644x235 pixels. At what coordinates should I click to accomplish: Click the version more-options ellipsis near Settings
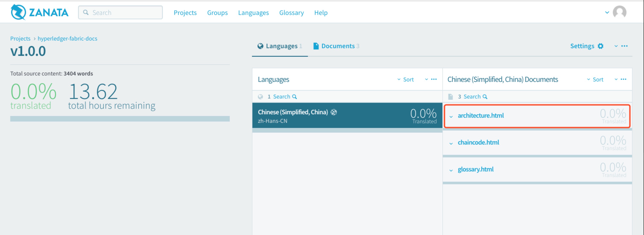pyautogui.click(x=624, y=46)
